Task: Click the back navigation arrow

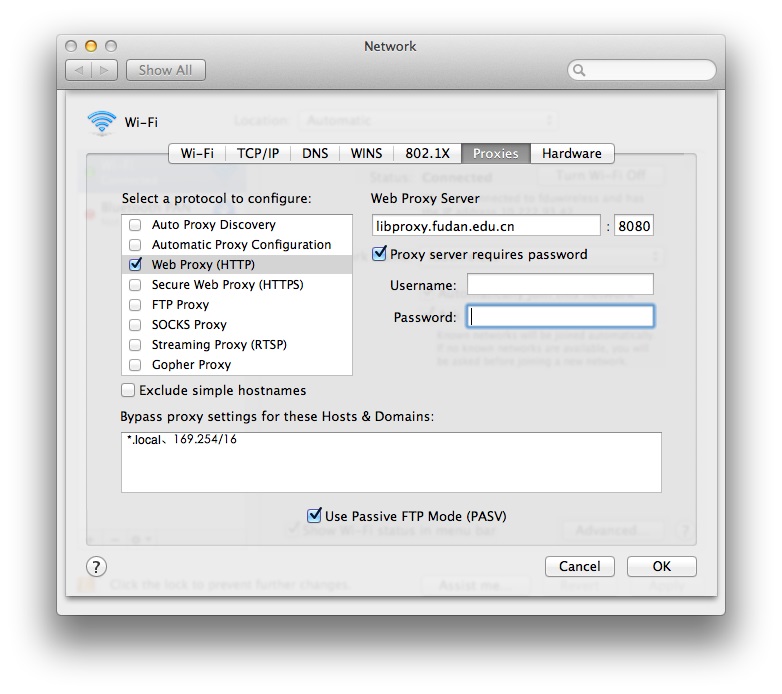Action: pyautogui.click(x=79, y=70)
